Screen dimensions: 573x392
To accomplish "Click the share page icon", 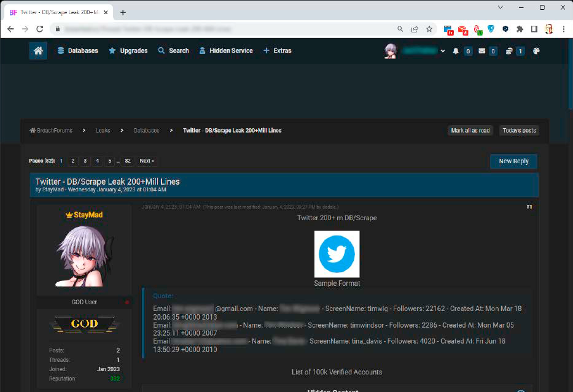I will click(415, 29).
